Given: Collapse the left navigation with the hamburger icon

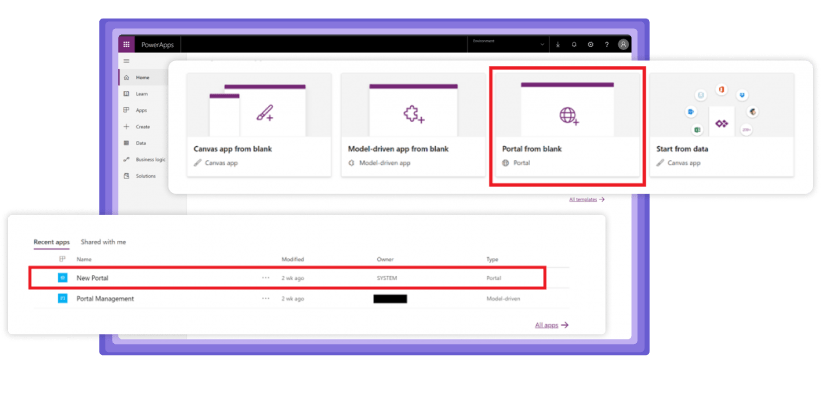Looking at the screenshot, I should point(126,61).
